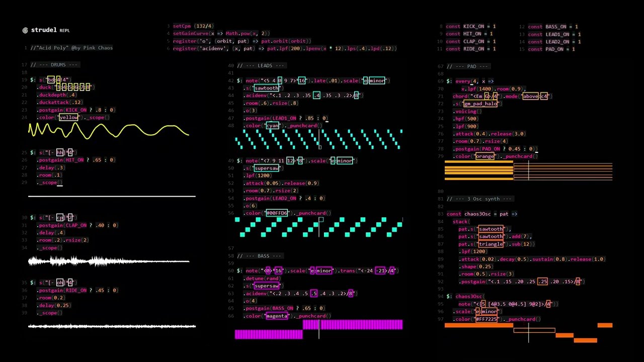This screenshot has width=644, height=362.
Task: Click the "const BASS_ON = 1" line
Action: (553, 27)
